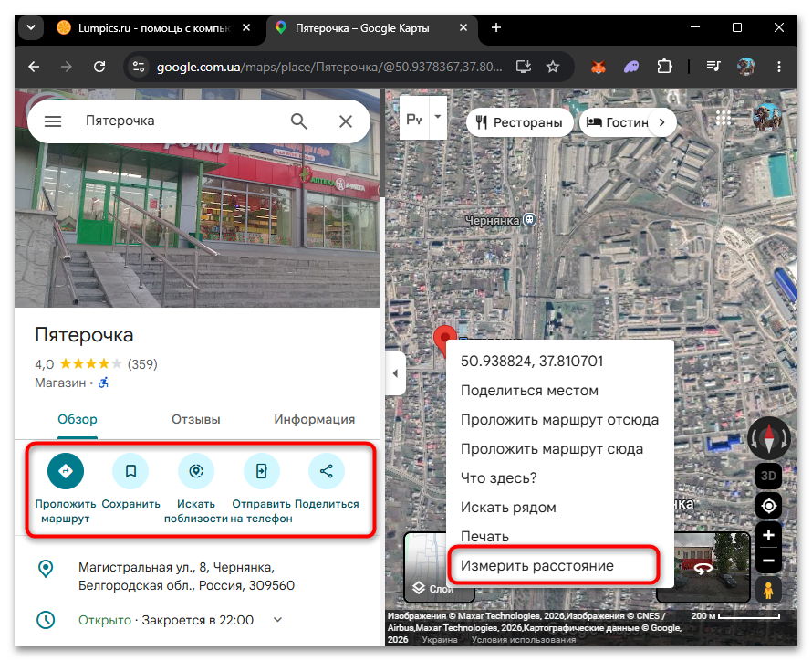Choose Печать in context menu
This screenshot has height=661, width=812.
point(559,537)
